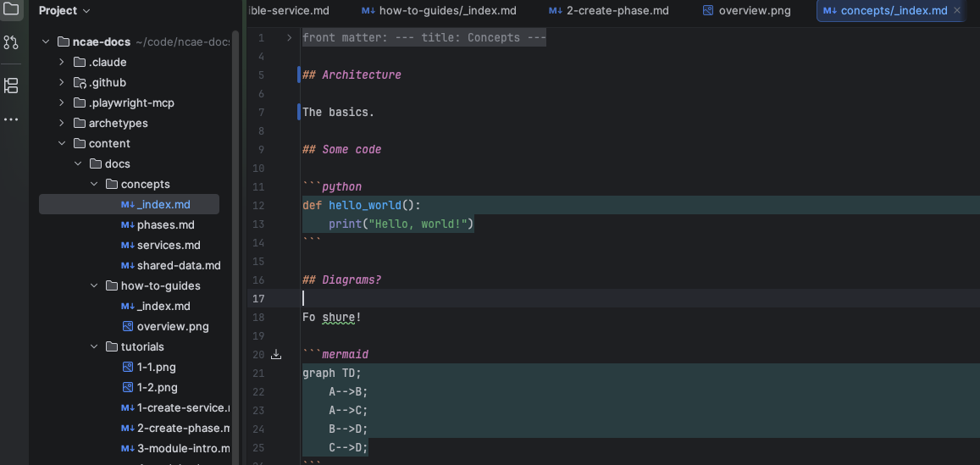Click the archetypes folder icon
980x465 pixels.
(80, 123)
